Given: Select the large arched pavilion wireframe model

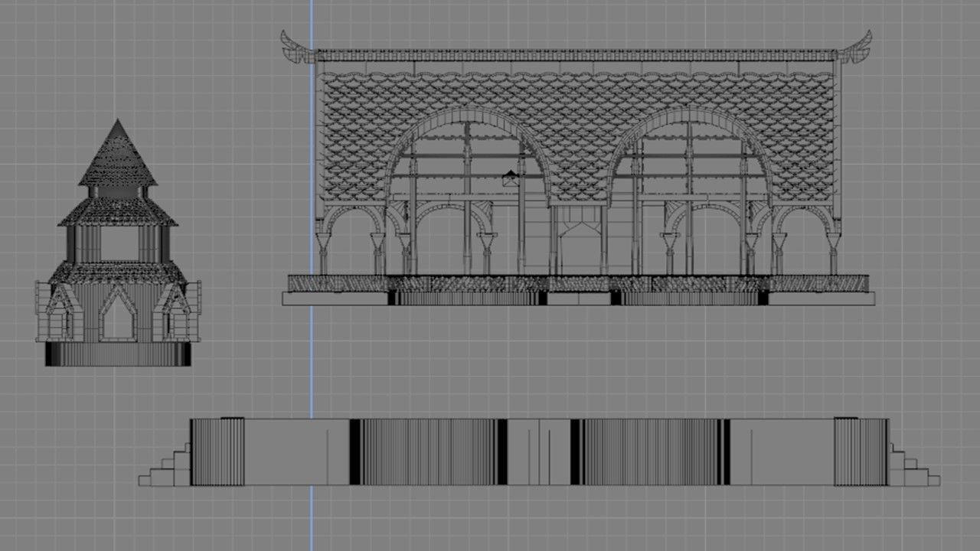Looking at the screenshot, I should 578,168.
